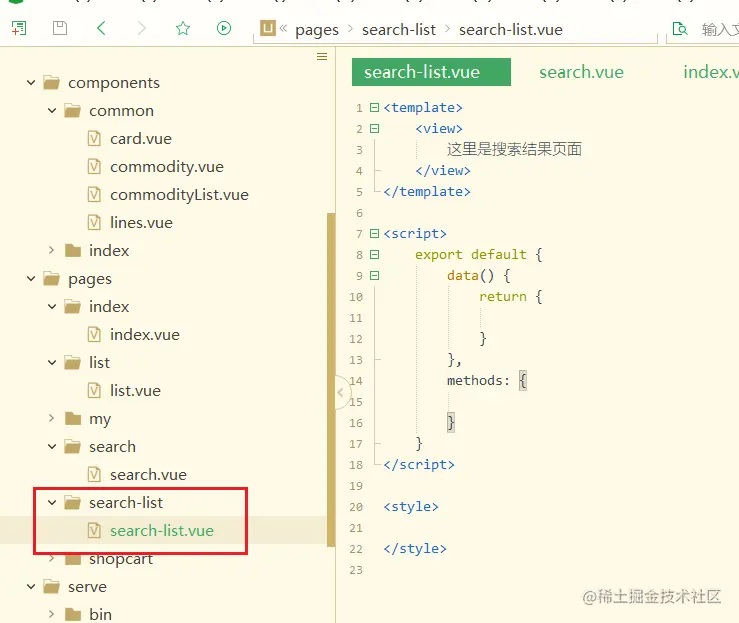This screenshot has width=739, height=623.
Task: Click the methods keyword on line 14
Action: pos(474,381)
